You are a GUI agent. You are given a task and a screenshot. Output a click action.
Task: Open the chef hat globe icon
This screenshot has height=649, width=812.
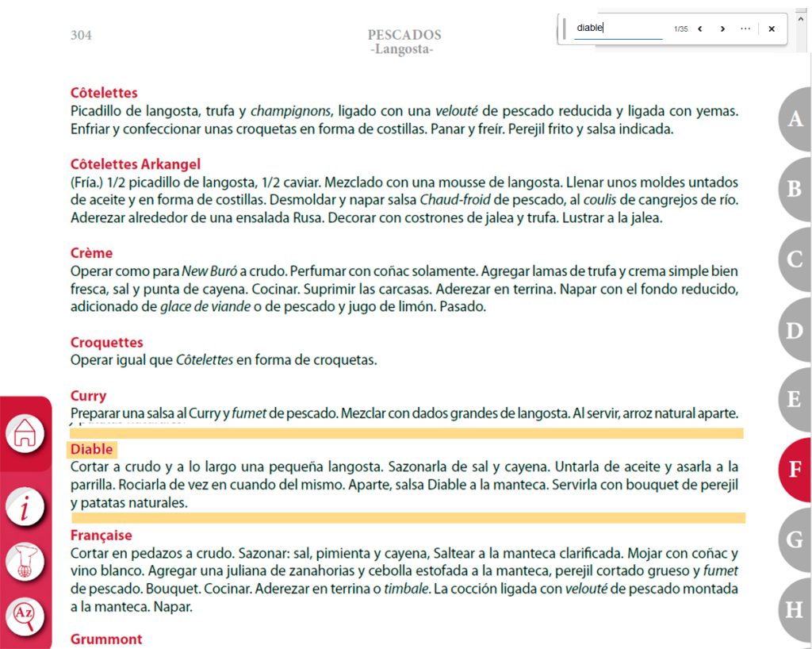pos(25,562)
